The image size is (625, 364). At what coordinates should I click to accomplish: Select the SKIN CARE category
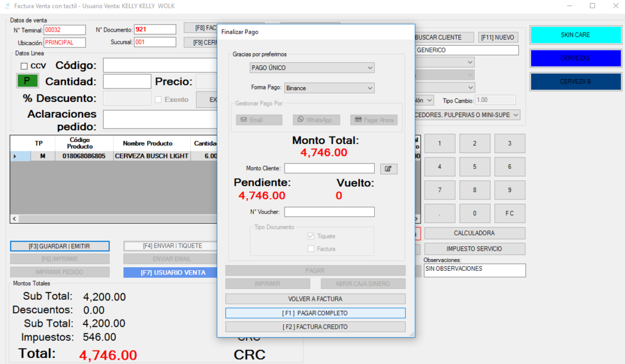coord(575,35)
